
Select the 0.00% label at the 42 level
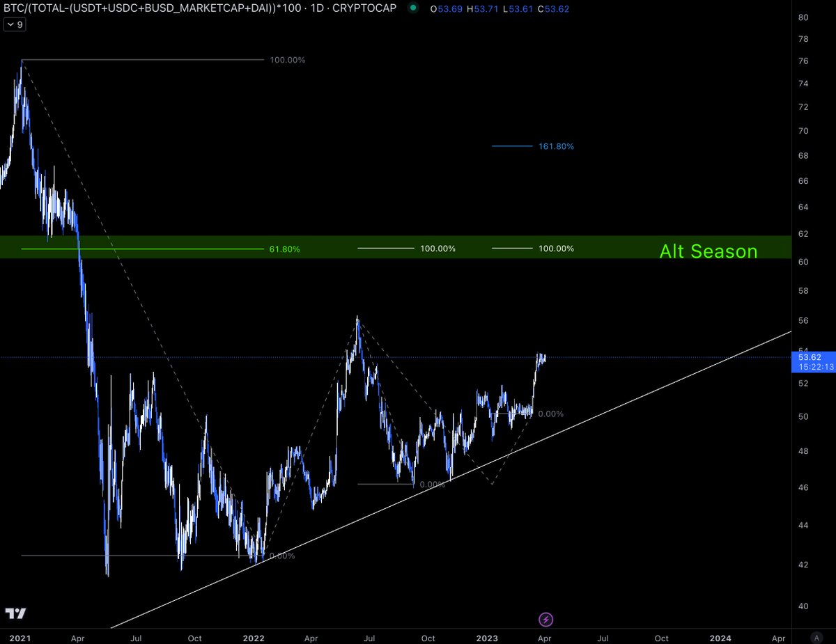pos(281,556)
